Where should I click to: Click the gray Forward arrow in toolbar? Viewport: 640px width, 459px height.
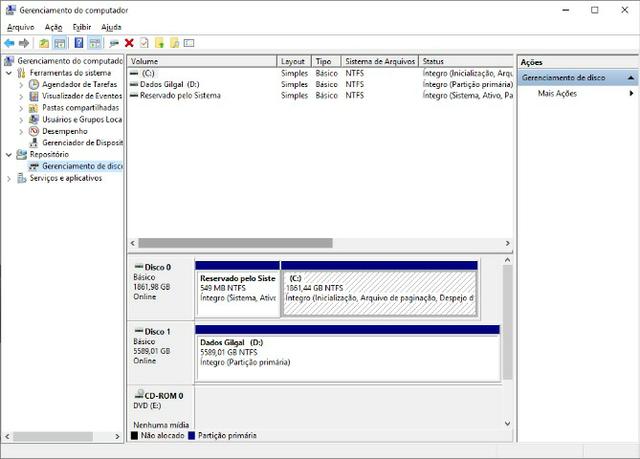pyautogui.click(x=24, y=43)
